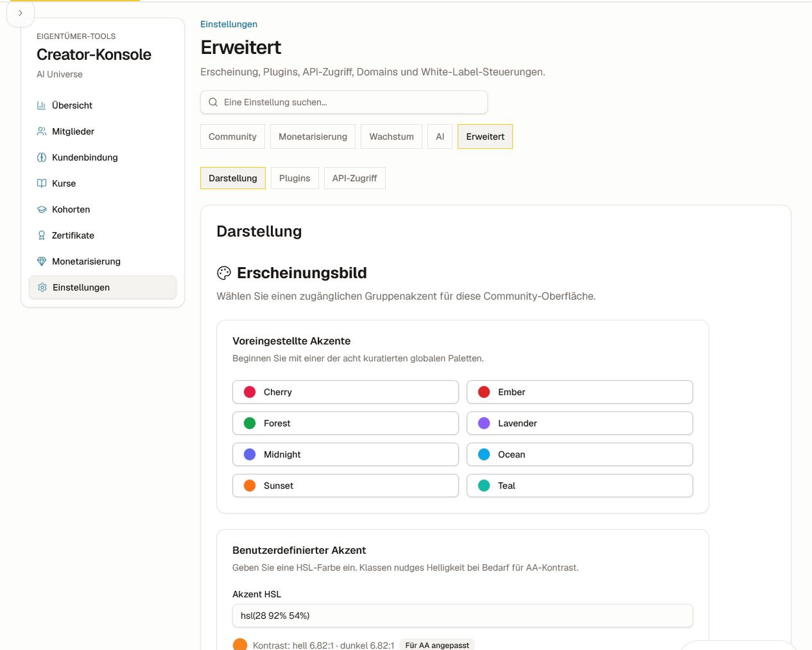Select the Darstellung sub-tab
This screenshot has width=812, height=650.
[233, 178]
